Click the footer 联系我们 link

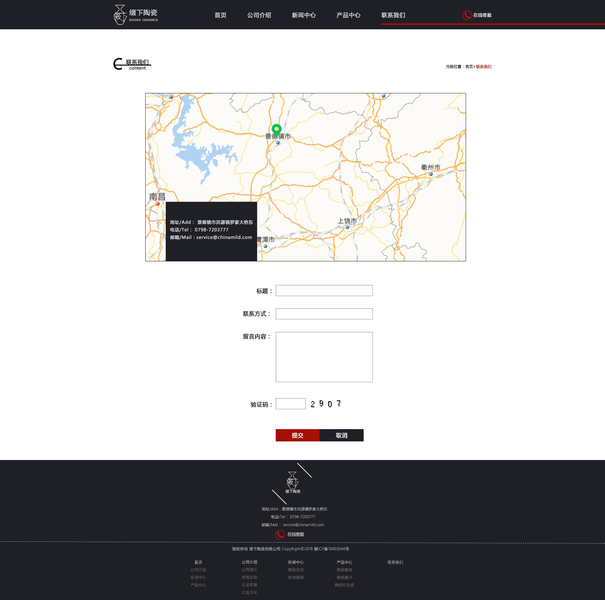[x=395, y=562]
